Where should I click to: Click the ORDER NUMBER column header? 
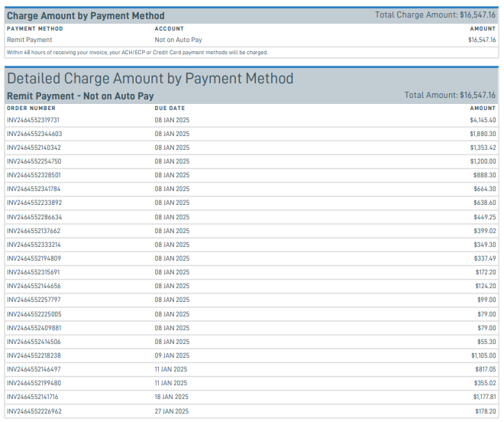pyautogui.click(x=31, y=109)
